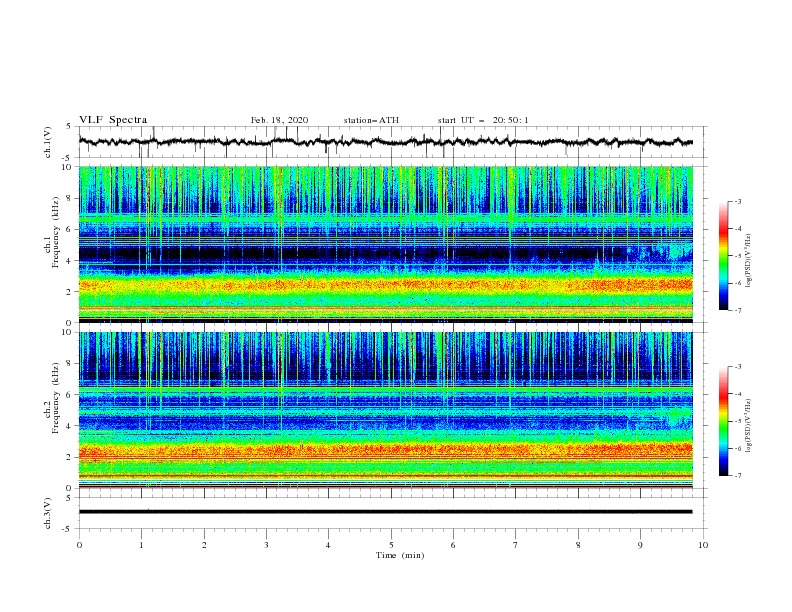Click the "5" voltage tick of ch.1(V) axis
This screenshot has width=792, height=612.
click(69, 126)
